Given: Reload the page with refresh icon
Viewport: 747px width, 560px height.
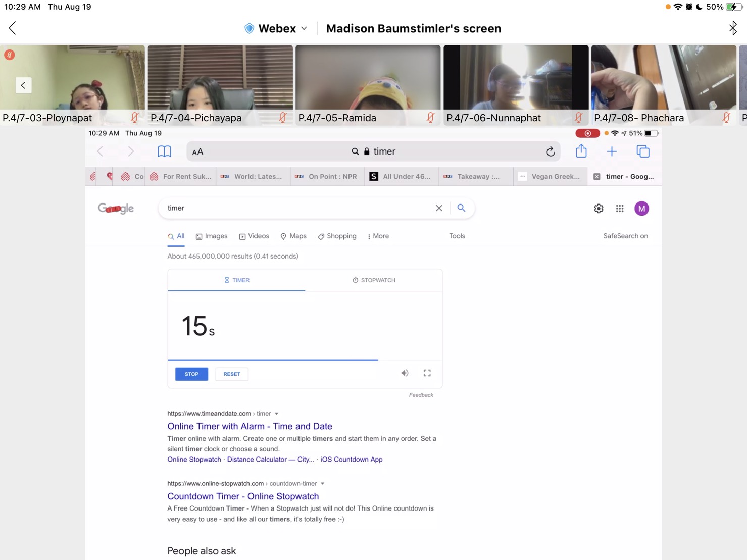Looking at the screenshot, I should point(551,151).
